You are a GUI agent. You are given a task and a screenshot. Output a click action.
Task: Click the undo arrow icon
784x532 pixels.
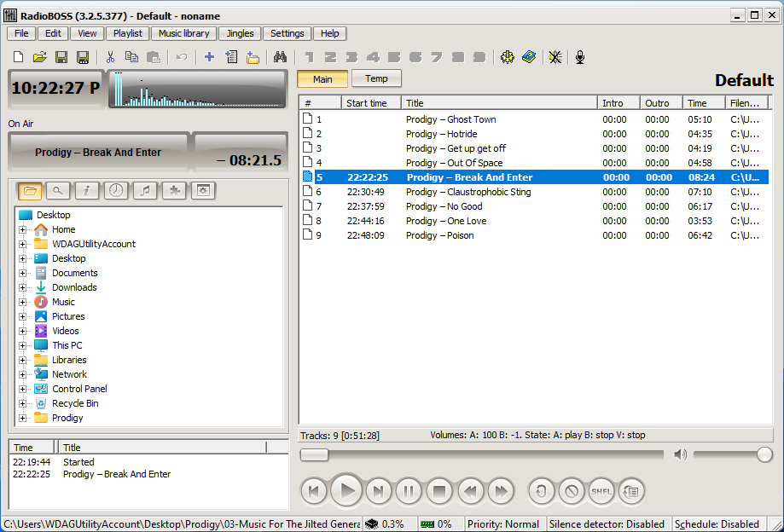182,57
